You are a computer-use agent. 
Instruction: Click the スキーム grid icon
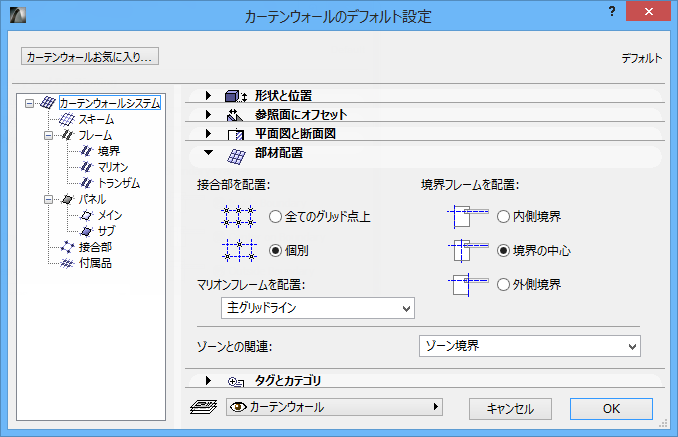66,119
